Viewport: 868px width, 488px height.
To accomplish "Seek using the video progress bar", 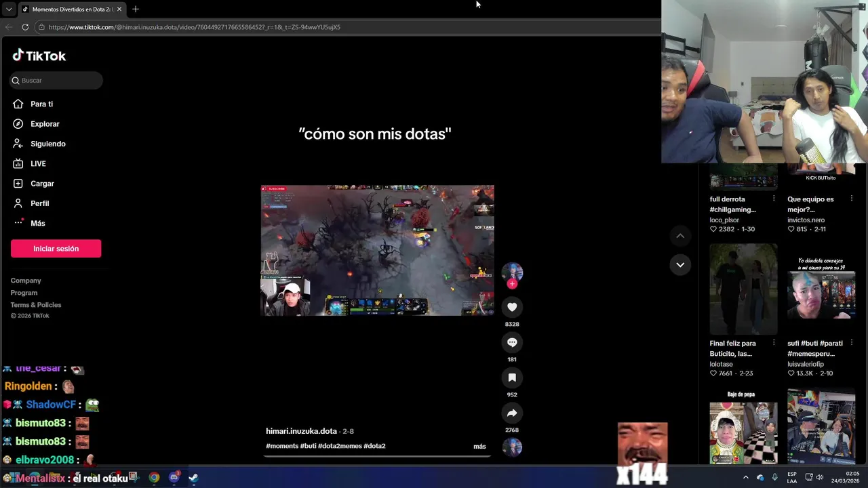I will click(x=377, y=456).
